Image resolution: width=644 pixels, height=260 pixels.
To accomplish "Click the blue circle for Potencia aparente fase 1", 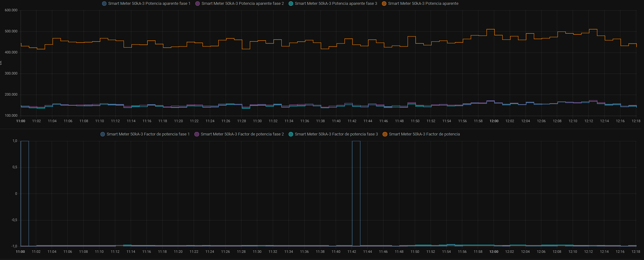I will pos(104,4).
